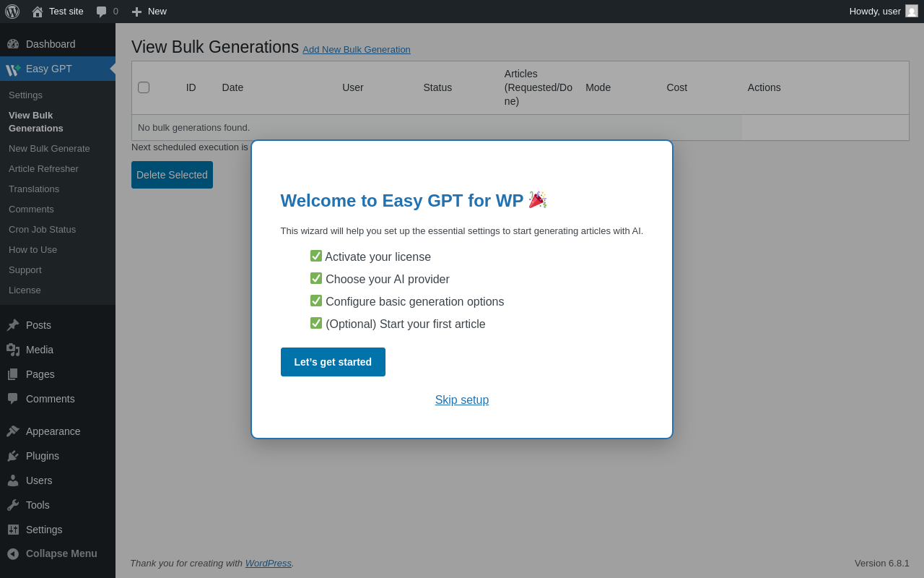Open License submenu item
Screen dimensions: 924x578
25,290
